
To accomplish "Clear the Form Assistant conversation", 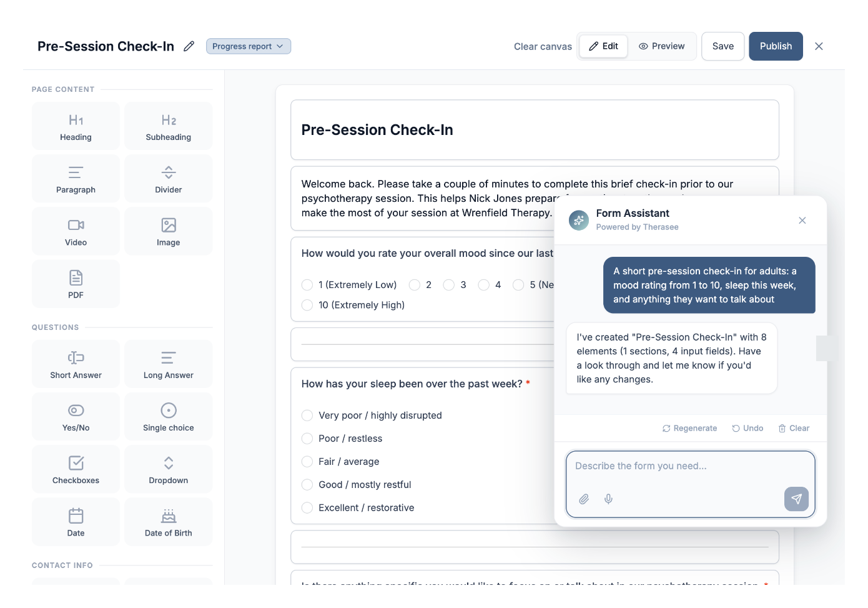I will click(x=794, y=428).
